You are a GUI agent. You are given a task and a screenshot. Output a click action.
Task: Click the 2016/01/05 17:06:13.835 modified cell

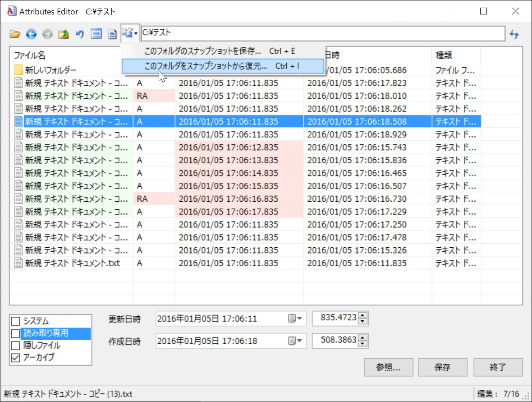(239, 160)
